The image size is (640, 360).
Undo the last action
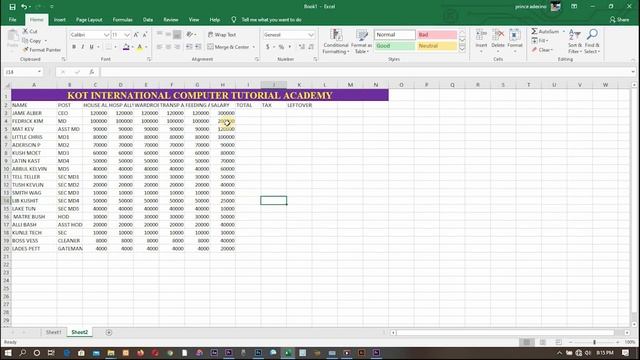tap(24, 7)
